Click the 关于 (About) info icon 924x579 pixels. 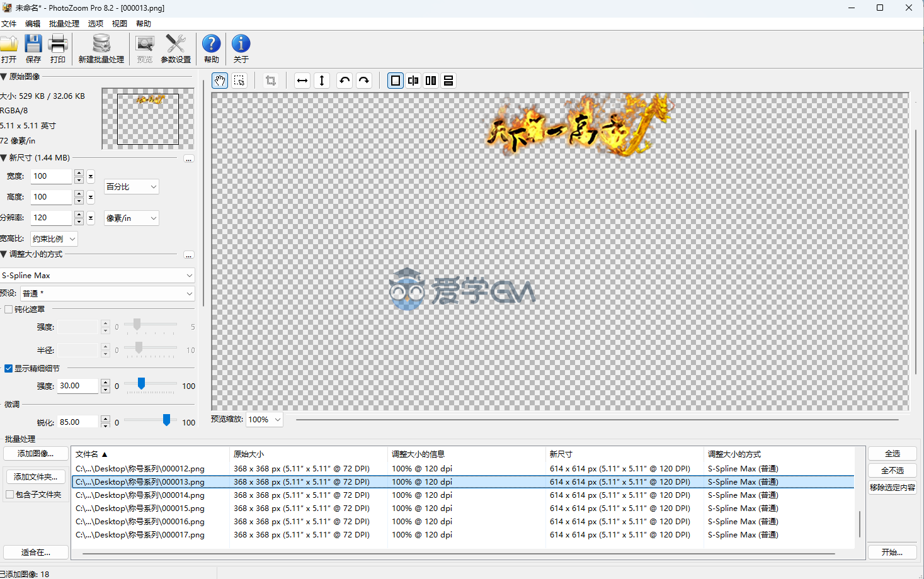(241, 44)
